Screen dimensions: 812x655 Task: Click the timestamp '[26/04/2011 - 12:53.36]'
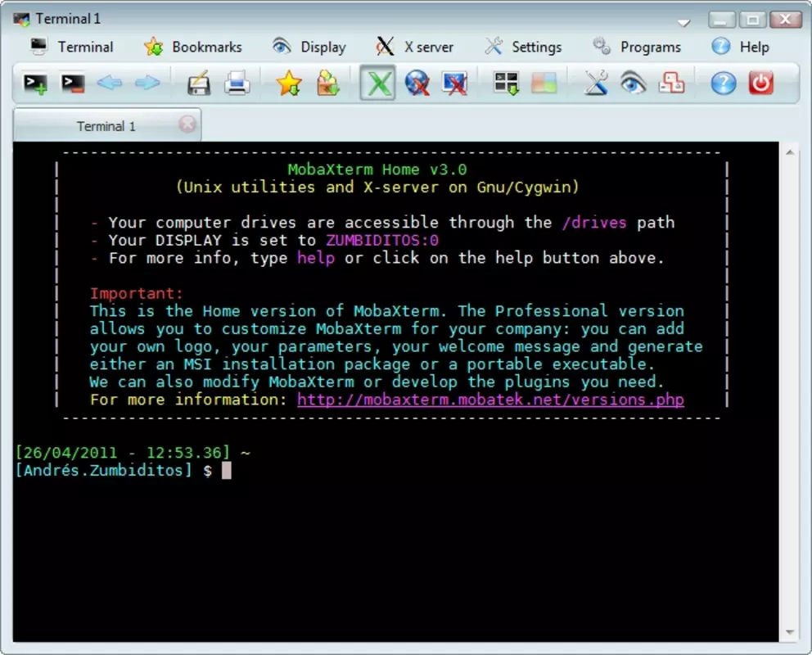(122, 453)
